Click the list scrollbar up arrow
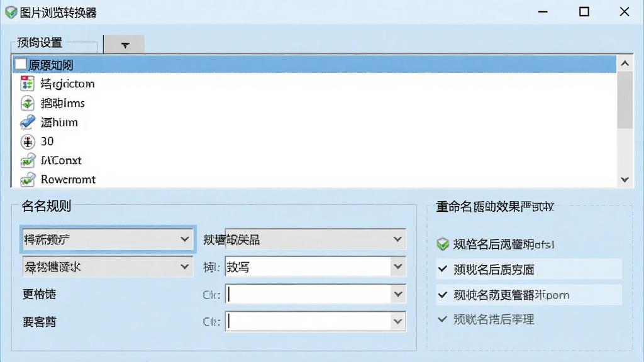 click(x=625, y=63)
